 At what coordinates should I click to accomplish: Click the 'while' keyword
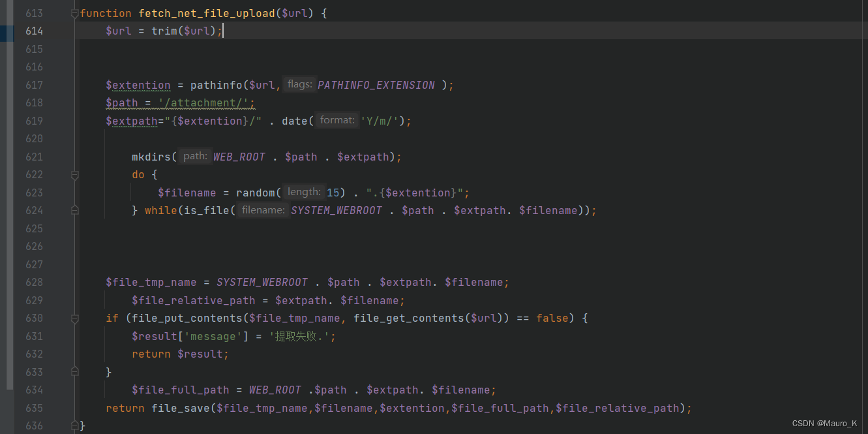click(161, 210)
